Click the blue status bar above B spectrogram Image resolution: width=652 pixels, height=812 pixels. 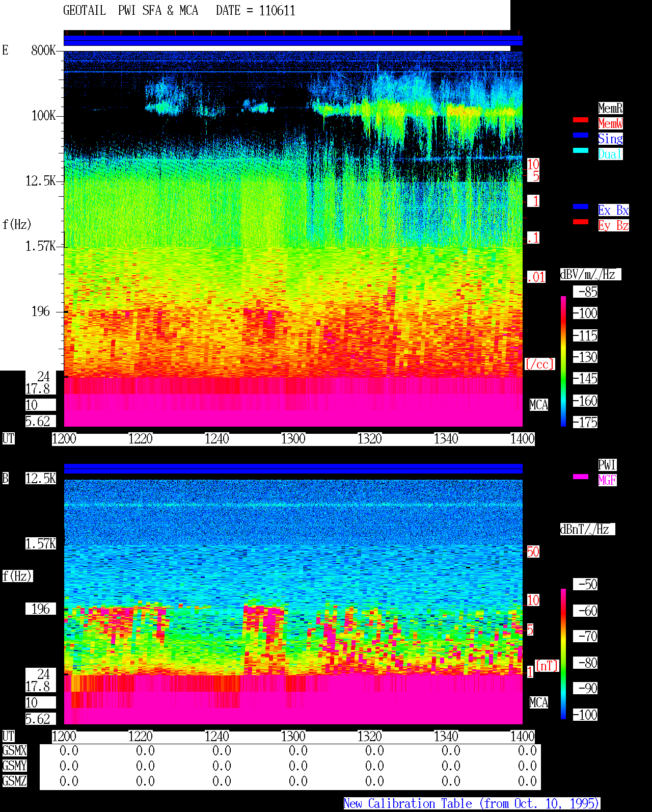tap(293, 469)
